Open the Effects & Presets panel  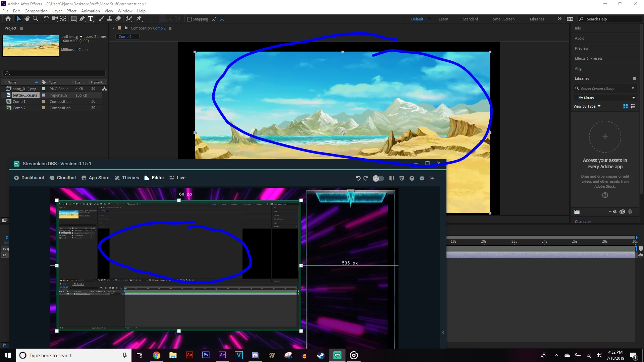tap(588, 58)
